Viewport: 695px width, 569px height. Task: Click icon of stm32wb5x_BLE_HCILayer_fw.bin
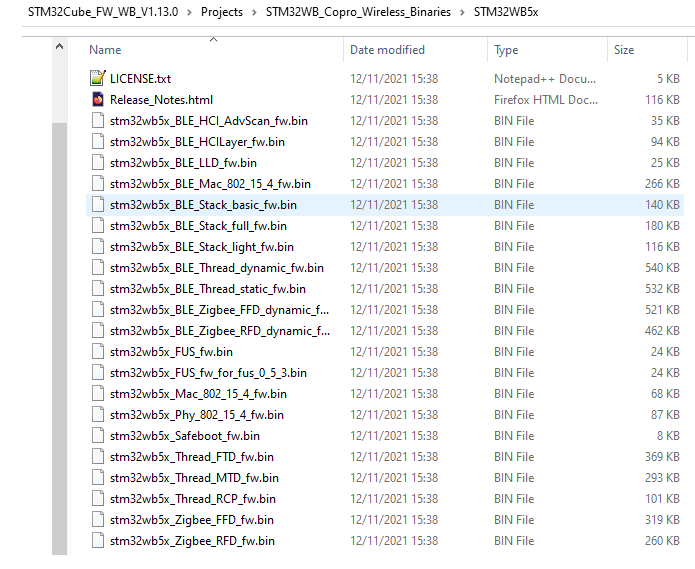(x=98, y=141)
